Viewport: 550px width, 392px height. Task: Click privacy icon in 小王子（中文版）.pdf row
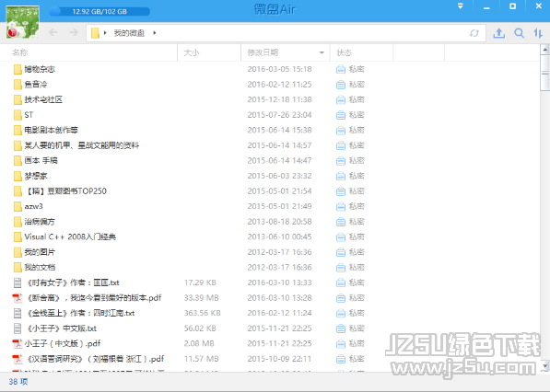point(341,343)
